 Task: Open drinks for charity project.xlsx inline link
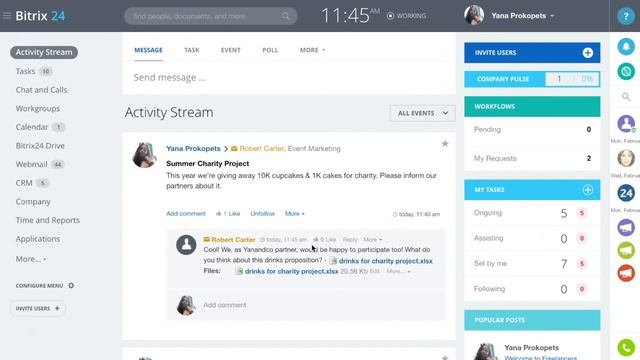(x=385, y=261)
